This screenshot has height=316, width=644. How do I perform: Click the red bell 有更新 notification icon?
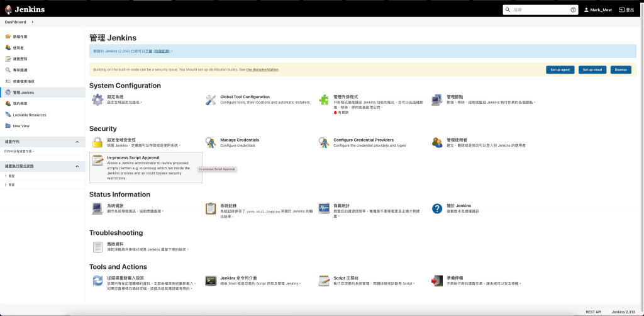click(x=336, y=112)
